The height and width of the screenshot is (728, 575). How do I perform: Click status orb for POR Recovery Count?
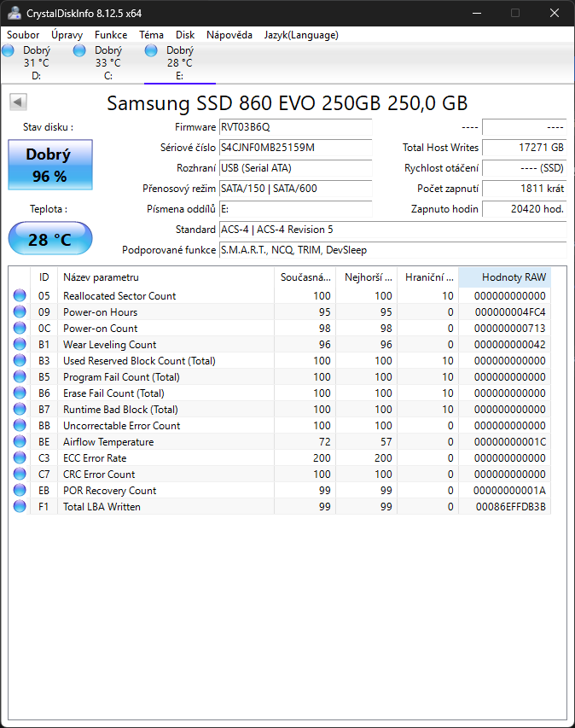20,490
